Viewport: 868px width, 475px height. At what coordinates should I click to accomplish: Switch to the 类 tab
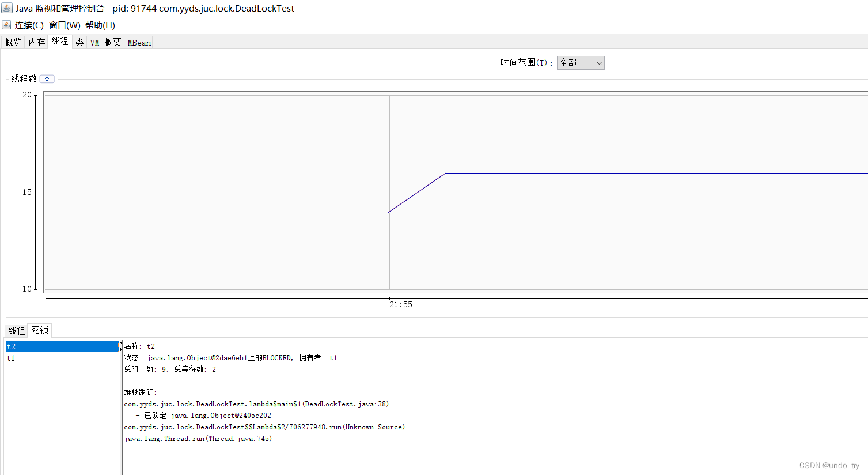coord(79,43)
